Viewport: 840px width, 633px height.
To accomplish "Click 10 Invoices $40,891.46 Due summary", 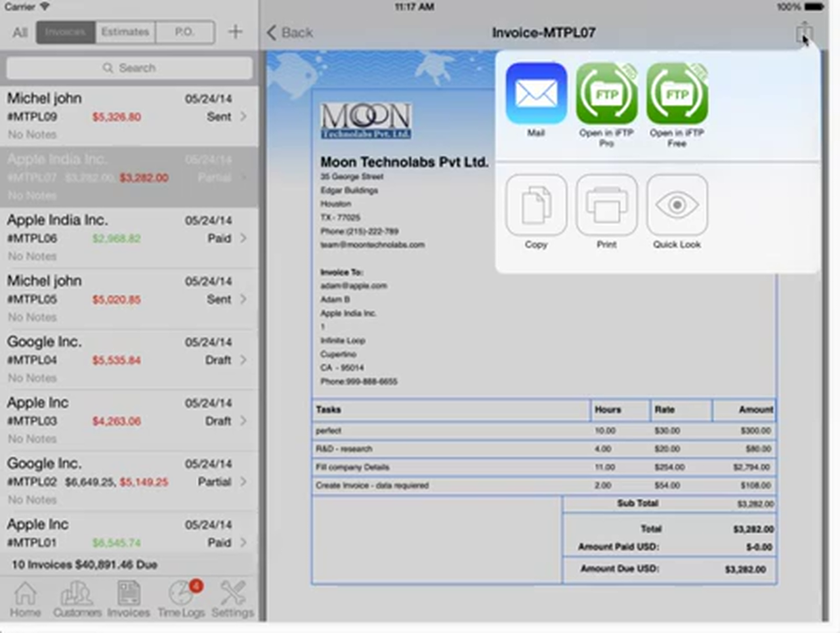I will point(85,565).
